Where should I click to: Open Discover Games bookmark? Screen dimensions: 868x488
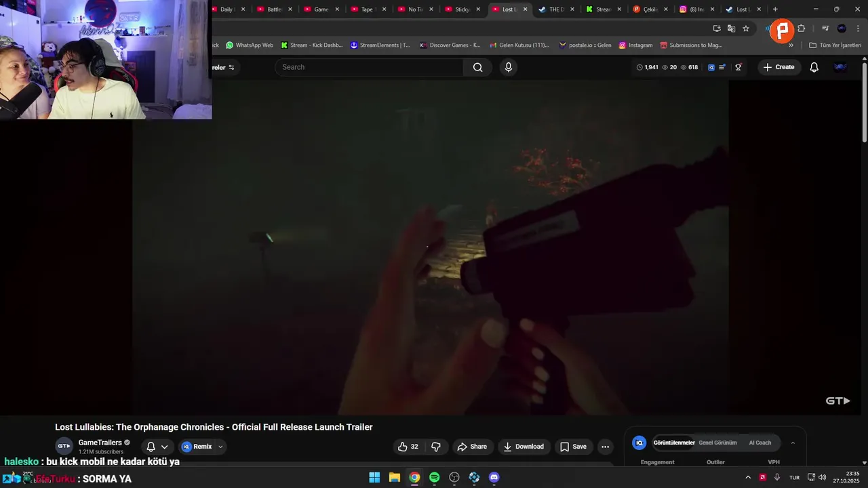tap(450, 45)
